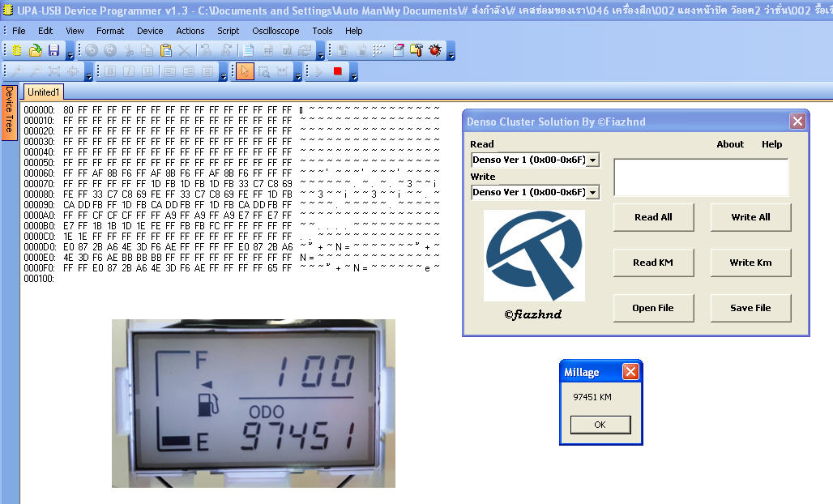The image size is (833, 504).
Task: Switch to the Untited1 tab
Action: [x=43, y=92]
